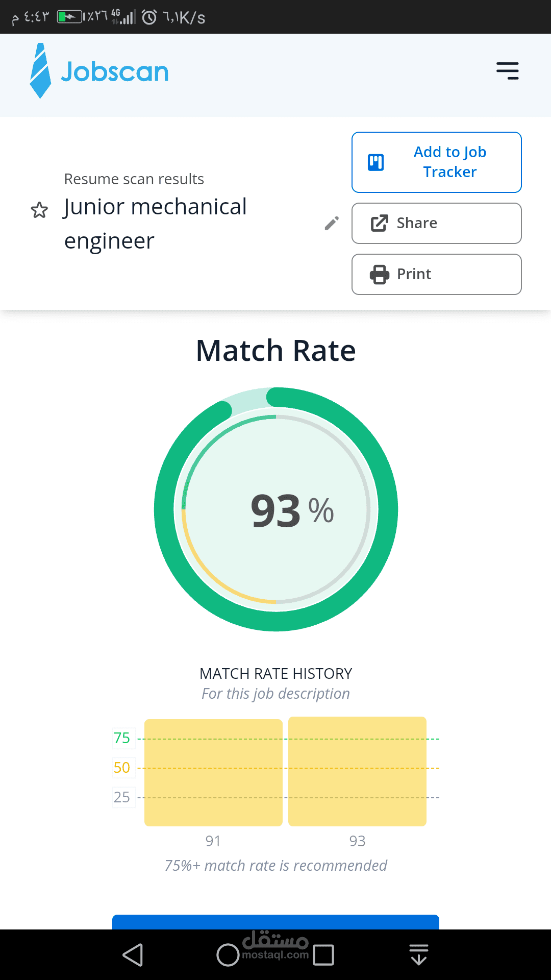The width and height of the screenshot is (551, 980).
Task: Click the Share button
Action: [437, 224]
